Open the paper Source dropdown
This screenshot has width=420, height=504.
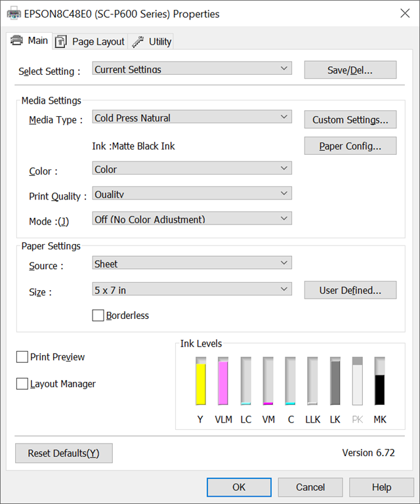pos(192,262)
